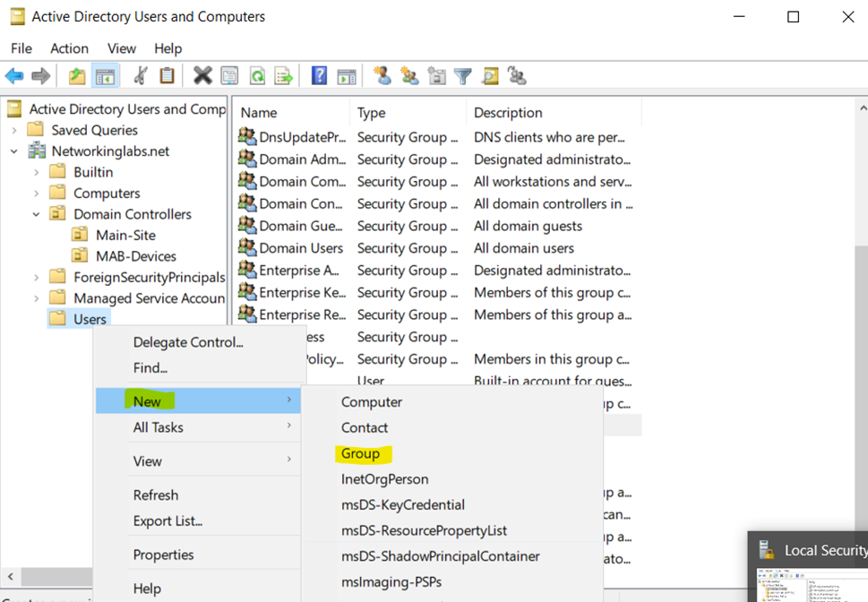Select Contact in New submenu
Viewport: 868px width, 602px height.
452,427
